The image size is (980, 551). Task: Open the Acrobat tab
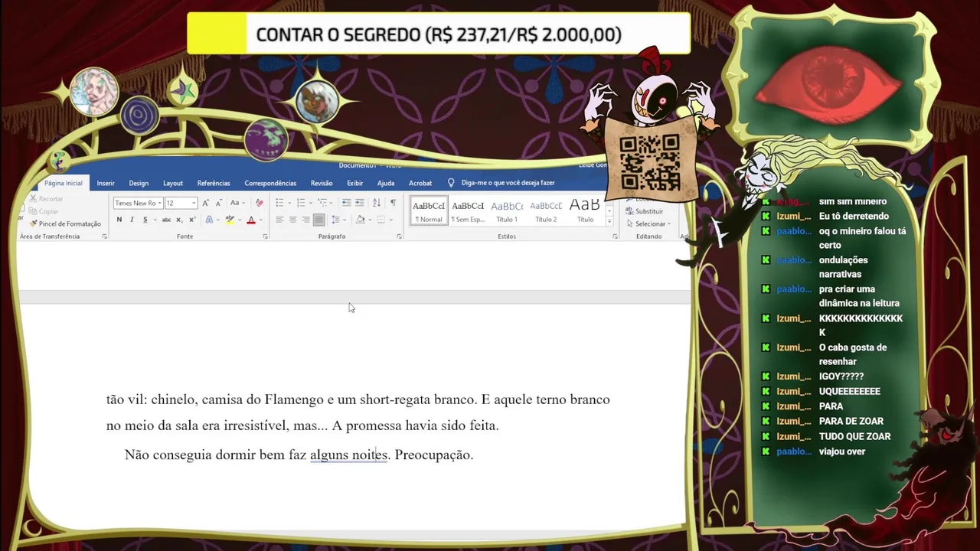pyautogui.click(x=420, y=183)
